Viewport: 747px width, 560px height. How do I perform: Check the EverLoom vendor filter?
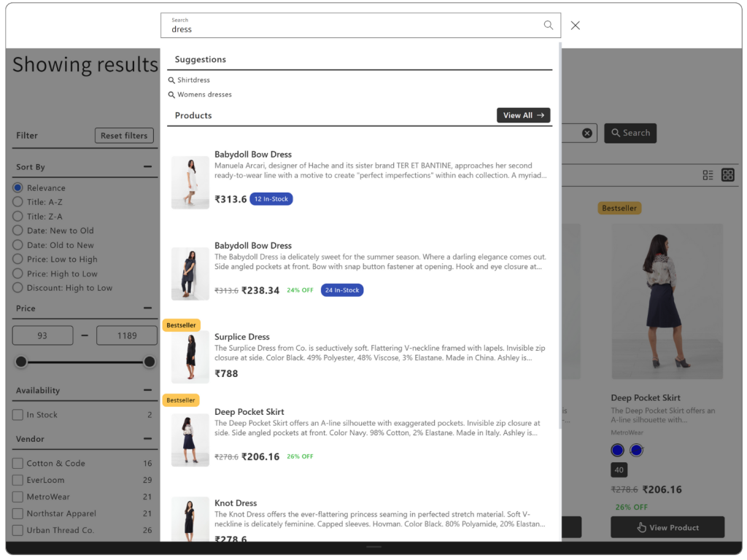tap(18, 480)
